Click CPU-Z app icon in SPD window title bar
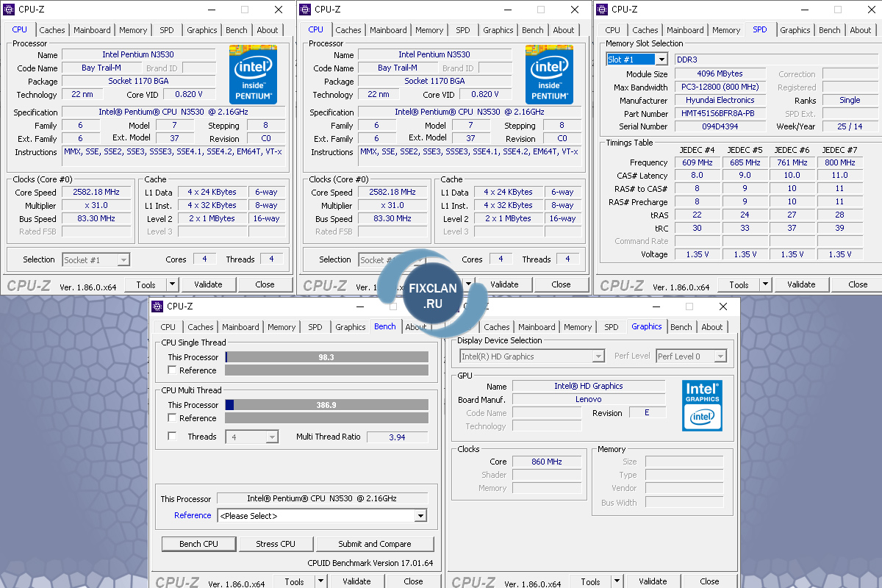This screenshot has width=882, height=588. coord(603,10)
